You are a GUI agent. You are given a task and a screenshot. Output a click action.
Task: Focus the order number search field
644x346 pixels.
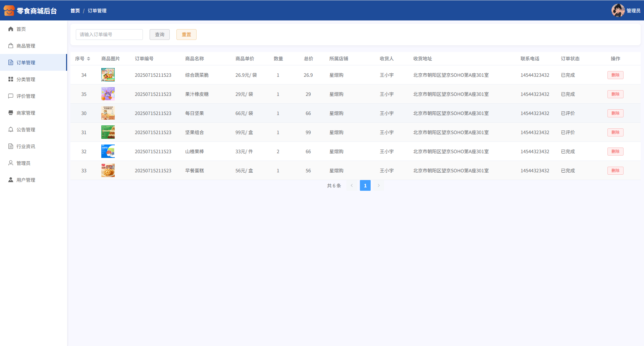[x=109, y=35]
